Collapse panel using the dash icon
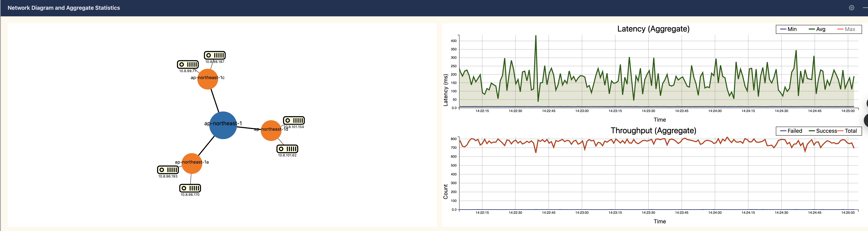The height and width of the screenshot is (231, 868). (x=865, y=8)
